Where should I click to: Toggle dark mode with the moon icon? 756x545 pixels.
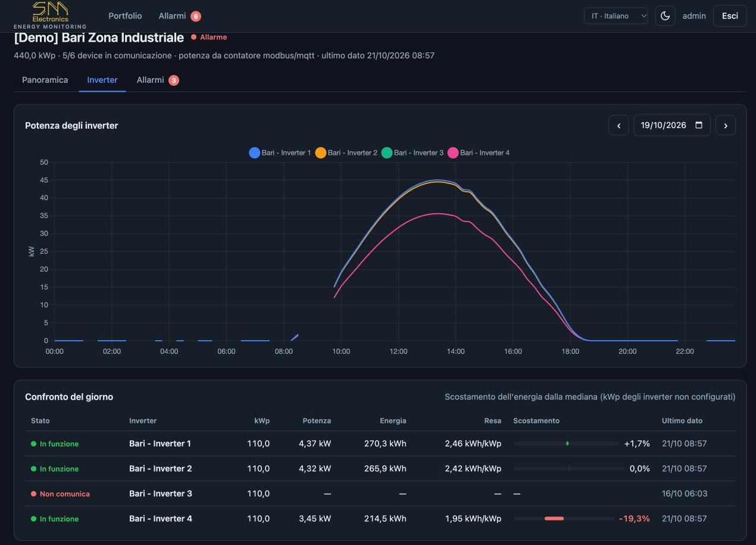click(x=666, y=16)
